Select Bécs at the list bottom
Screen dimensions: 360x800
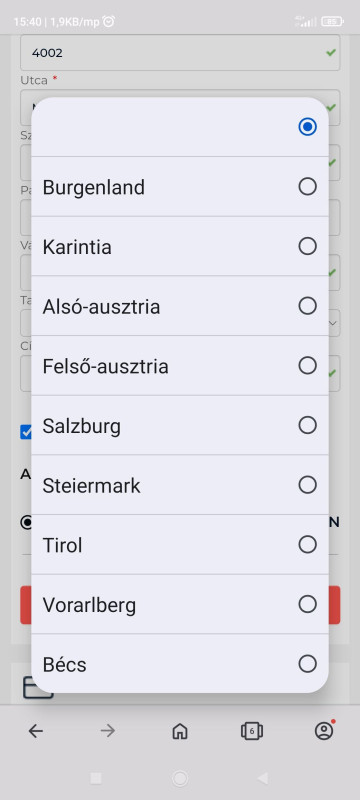(x=179, y=664)
